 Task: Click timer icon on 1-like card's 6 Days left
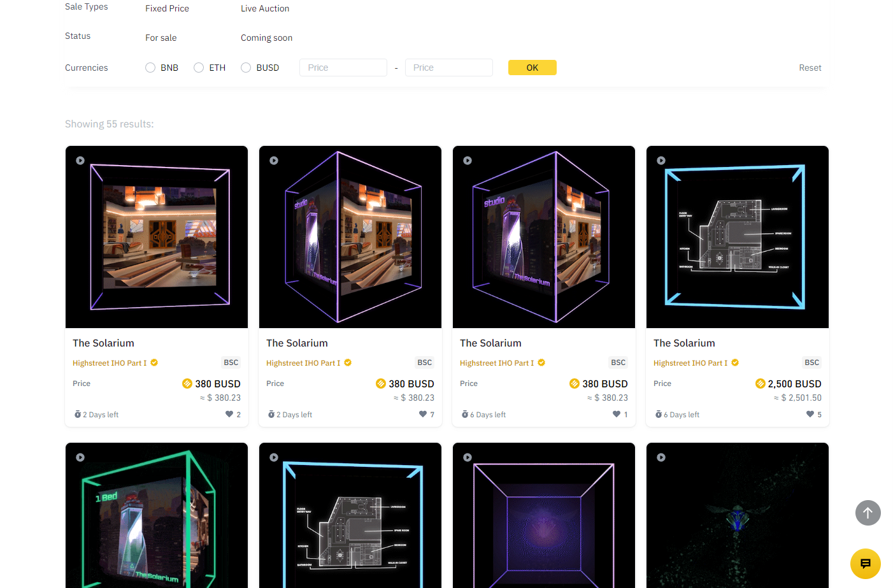pos(465,414)
